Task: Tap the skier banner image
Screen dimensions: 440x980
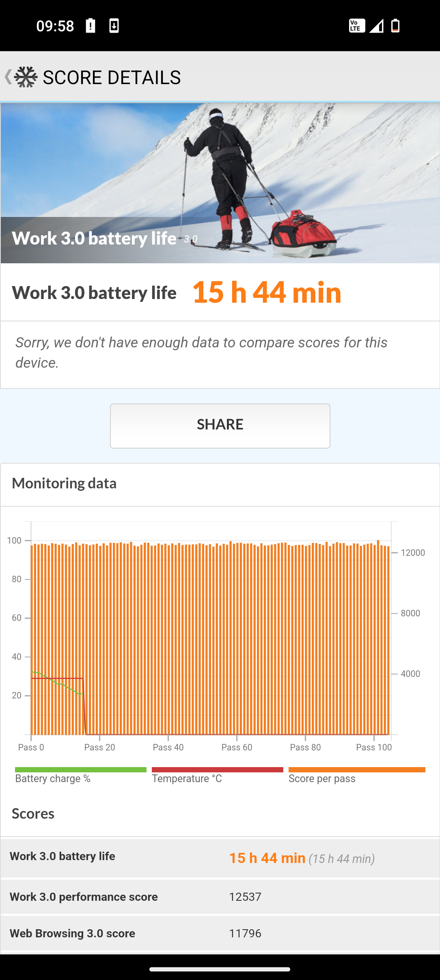Action: tap(220, 183)
